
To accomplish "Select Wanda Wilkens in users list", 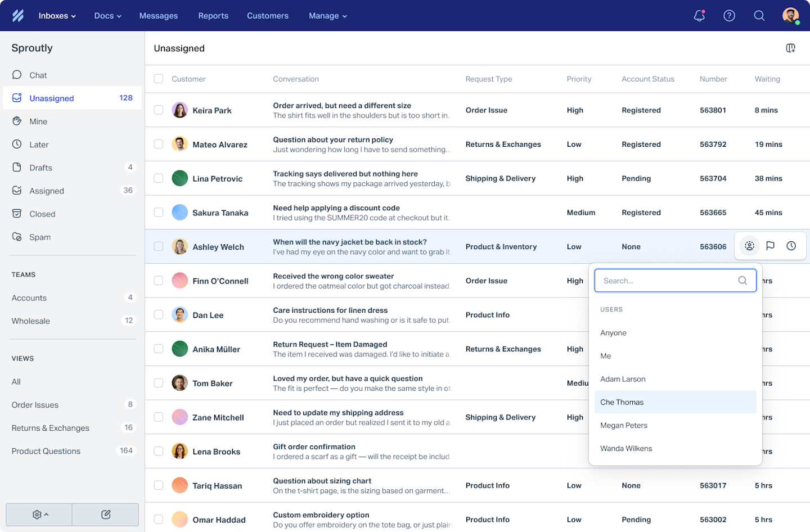I will coord(676,448).
